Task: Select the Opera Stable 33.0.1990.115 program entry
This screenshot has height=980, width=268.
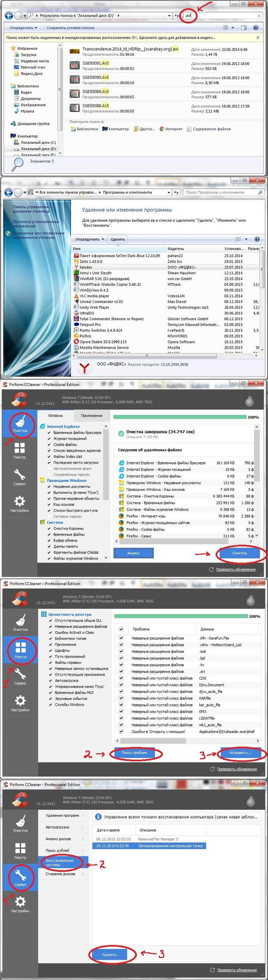Action: [167, 341]
